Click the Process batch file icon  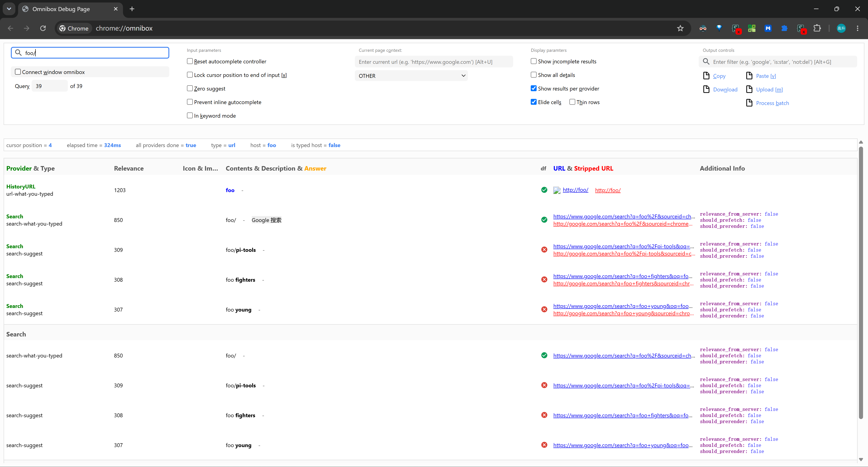749,103
